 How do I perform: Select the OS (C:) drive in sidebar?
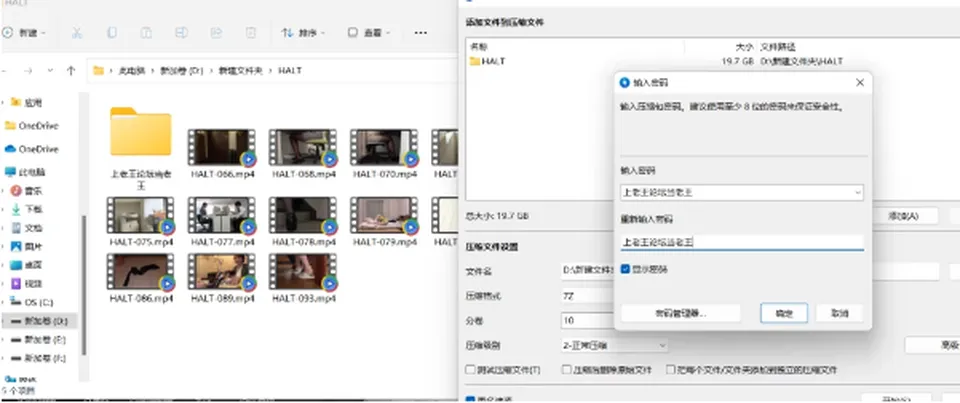[33, 302]
